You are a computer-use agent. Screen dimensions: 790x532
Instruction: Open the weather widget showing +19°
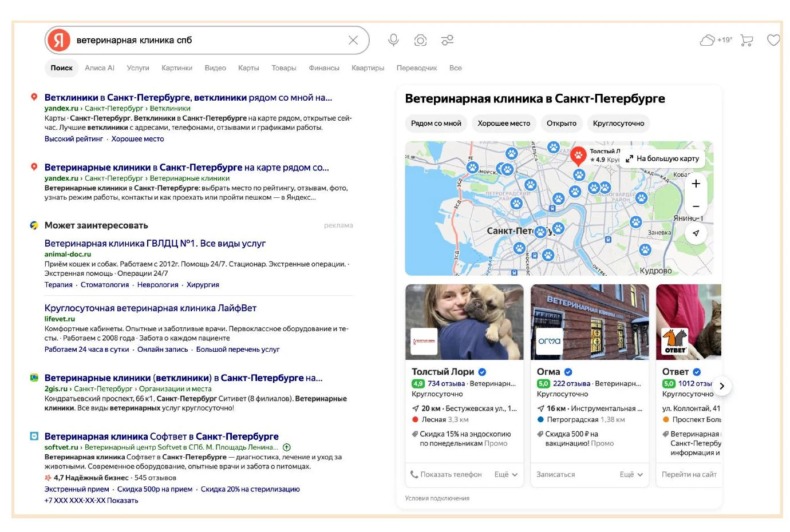pyautogui.click(x=716, y=40)
